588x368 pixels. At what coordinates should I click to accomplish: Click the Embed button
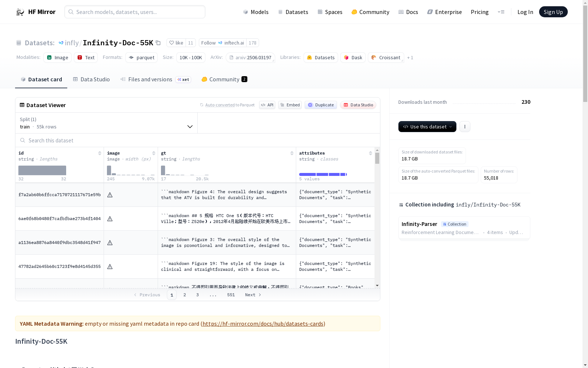pos(290,105)
